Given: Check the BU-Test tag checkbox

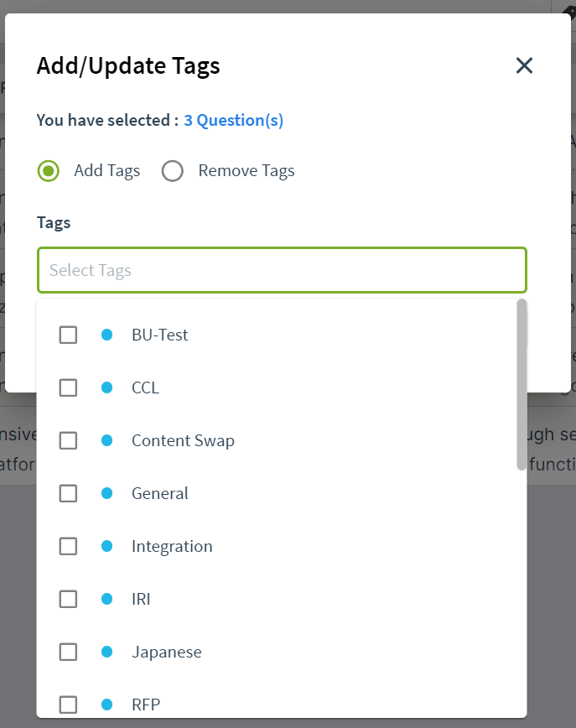Looking at the screenshot, I should tap(68, 335).
